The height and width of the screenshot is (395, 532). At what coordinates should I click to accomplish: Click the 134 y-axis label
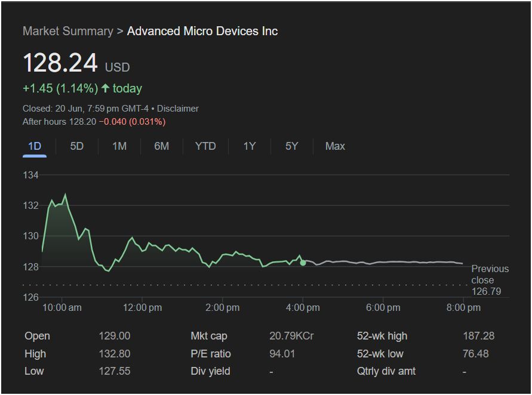coord(30,175)
